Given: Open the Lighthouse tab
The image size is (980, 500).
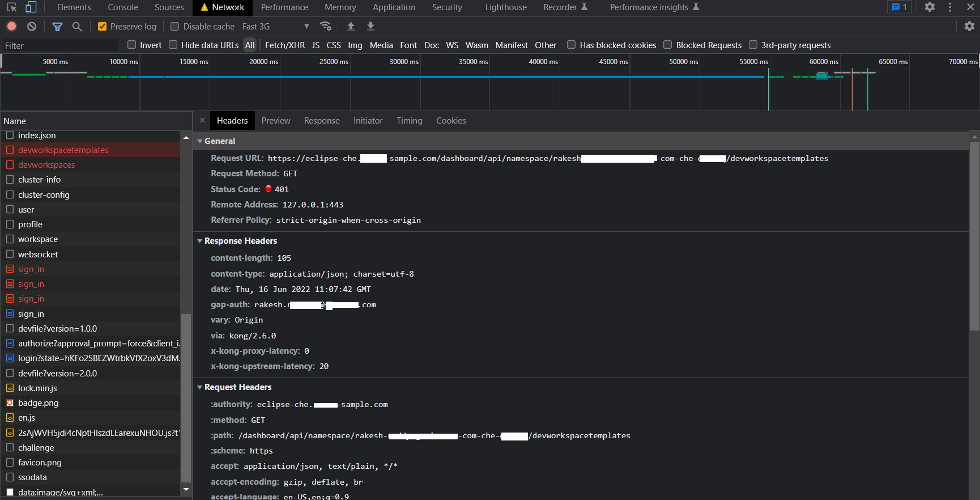Looking at the screenshot, I should [x=506, y=7].
